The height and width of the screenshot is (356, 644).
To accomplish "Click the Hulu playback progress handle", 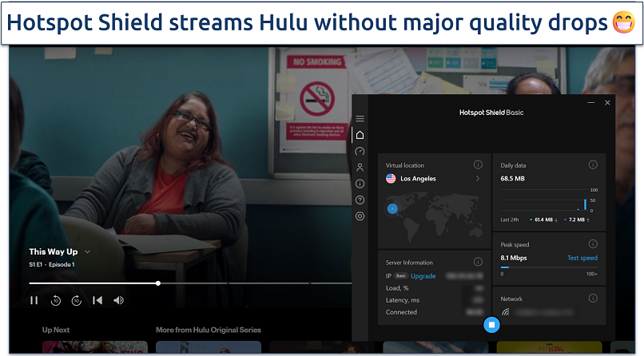I will [158, 283].
